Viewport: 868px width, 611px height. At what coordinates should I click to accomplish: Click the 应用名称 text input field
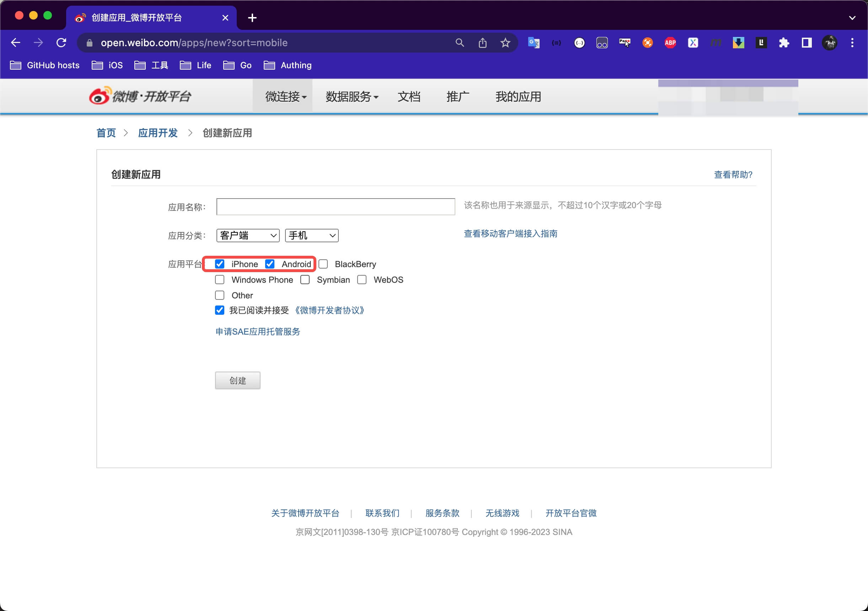[335, 207]
